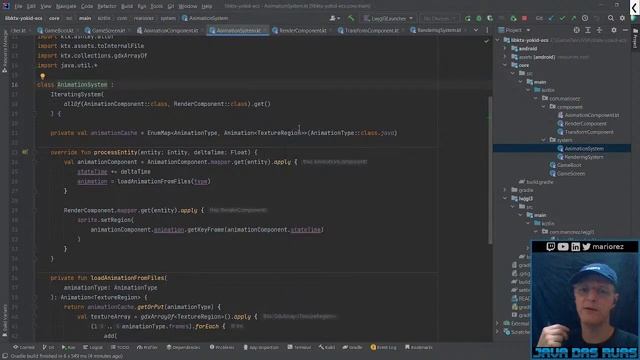Open the Profiler tool window
Screen dimensions: 640x360
pyautogui.click(x=147, y=347)
